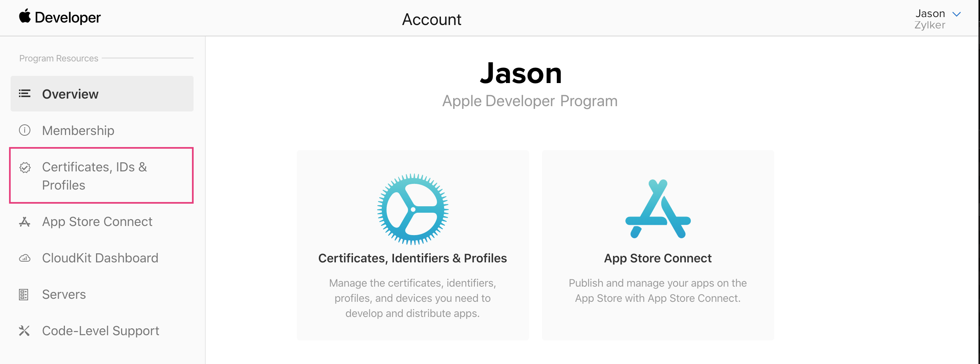Open Membership in the sidebar

tap(78, 130)
